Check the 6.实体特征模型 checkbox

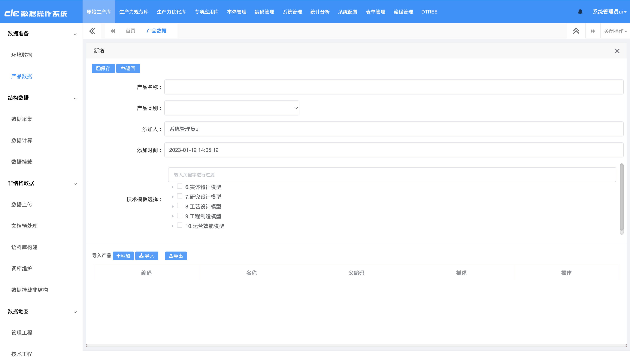tap(180, 186)
